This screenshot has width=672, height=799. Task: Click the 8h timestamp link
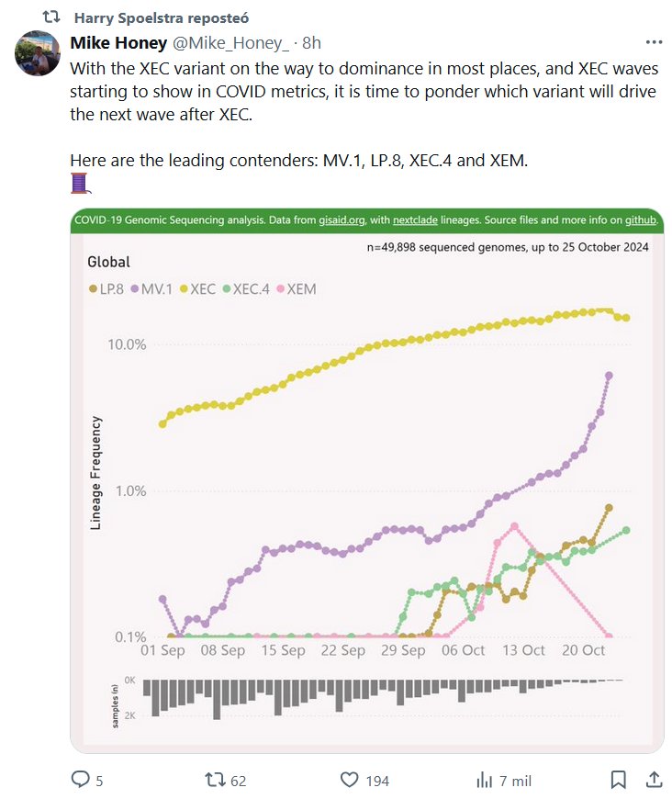pyautogui.click(x=312, y=43)
